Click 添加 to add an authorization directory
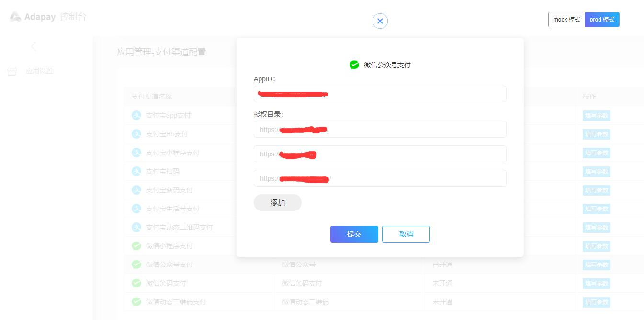Viewport: 644px width, 320px height. click(x=277, y=203)
